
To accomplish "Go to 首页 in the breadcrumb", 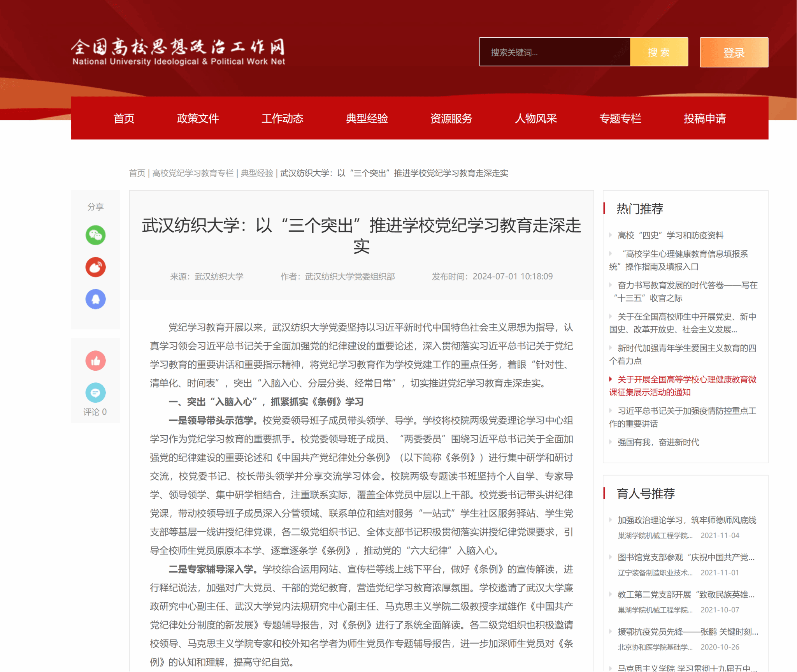I will coord(137,173).
